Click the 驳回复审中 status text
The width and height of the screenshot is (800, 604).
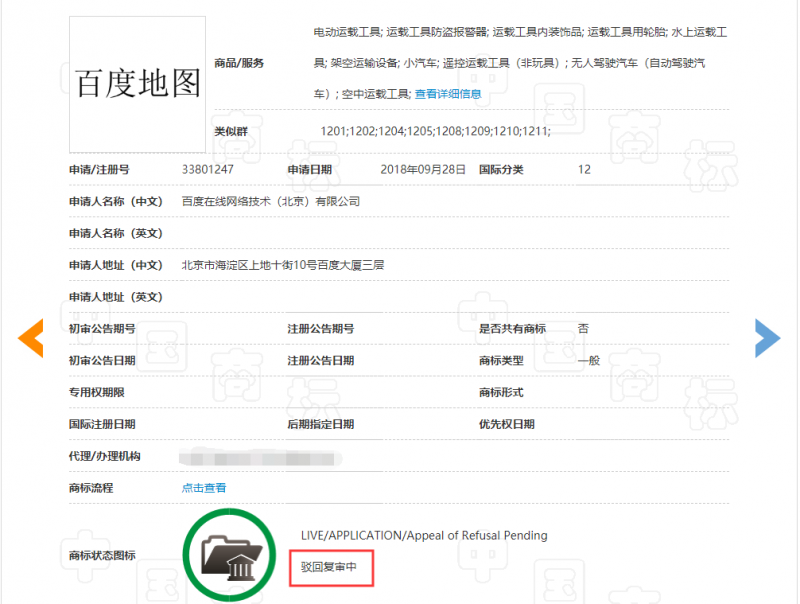pos(329,567)
